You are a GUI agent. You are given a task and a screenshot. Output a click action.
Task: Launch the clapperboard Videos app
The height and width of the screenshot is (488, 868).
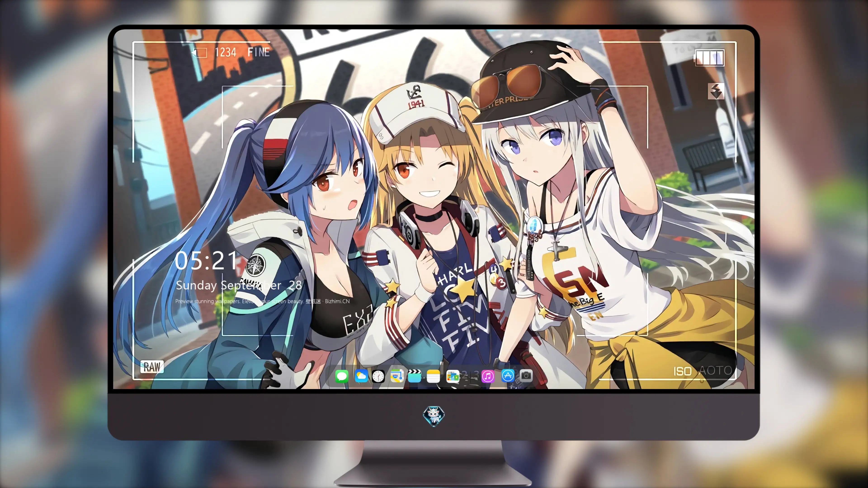[415, 376]
